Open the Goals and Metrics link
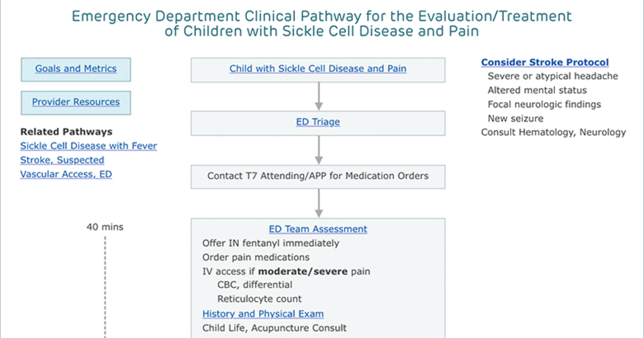 pyautogui.click(x=76, y=69)
